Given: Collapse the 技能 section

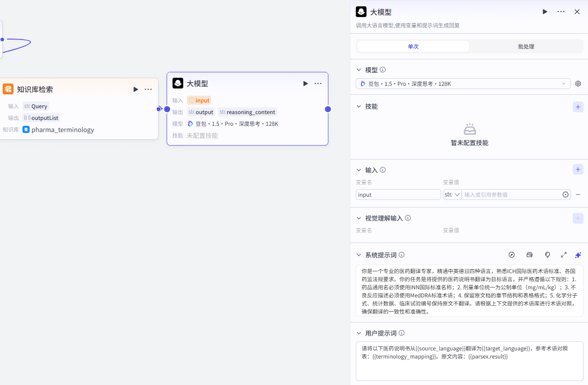Looking at the screenshot, I should point(358,106).
